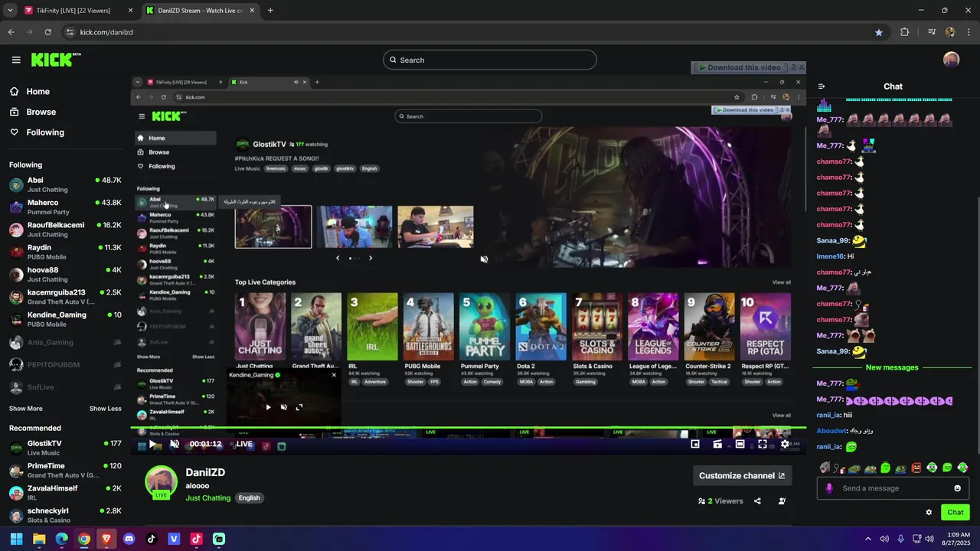Open the viewers list showing 2 Viewers
Viewport: 980px width, 551px height.
(720, 501)
